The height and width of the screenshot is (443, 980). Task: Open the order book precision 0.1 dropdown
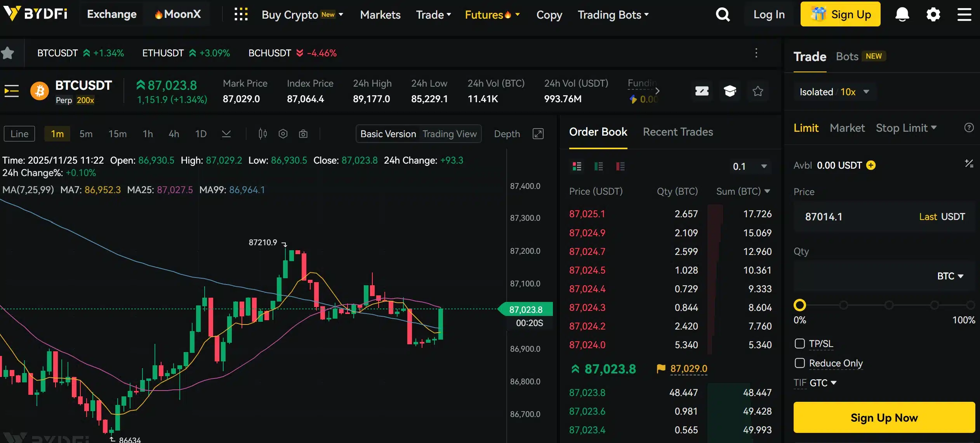(x=749, y=166)
